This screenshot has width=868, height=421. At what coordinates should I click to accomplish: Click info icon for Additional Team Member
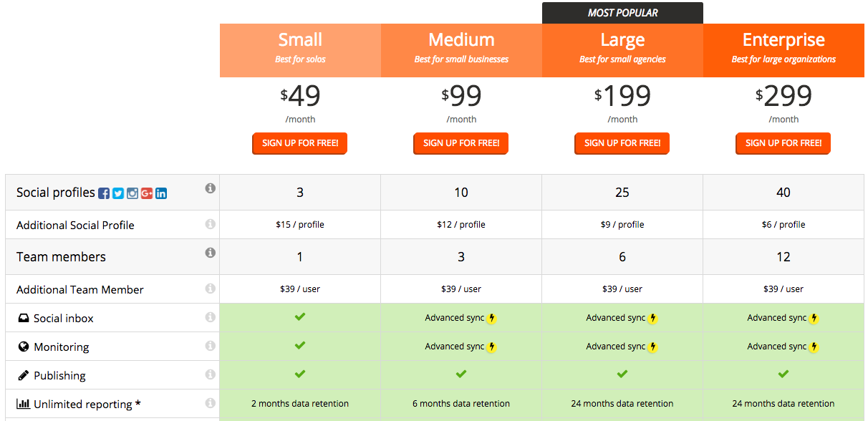coord(211,289)
